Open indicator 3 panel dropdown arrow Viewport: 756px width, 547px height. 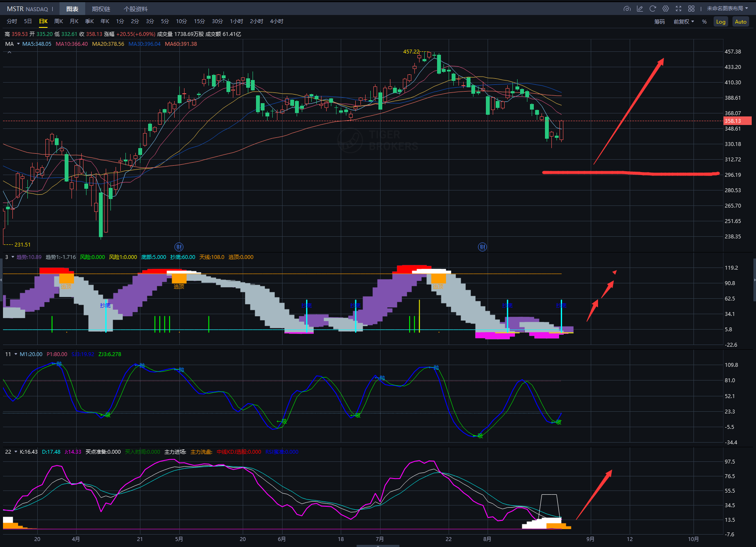point(13,257)
